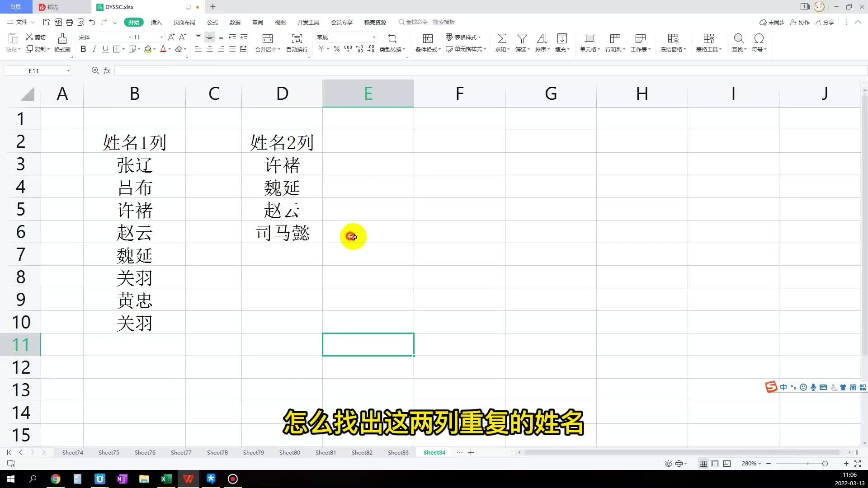This screenshot has width=868, height=488.
Task: Click the Filter funnel icon
Action: (x=522, y=39)
